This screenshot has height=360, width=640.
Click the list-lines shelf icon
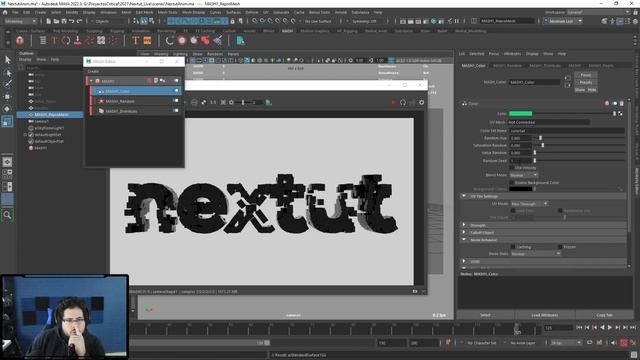(x=43, y=40)
